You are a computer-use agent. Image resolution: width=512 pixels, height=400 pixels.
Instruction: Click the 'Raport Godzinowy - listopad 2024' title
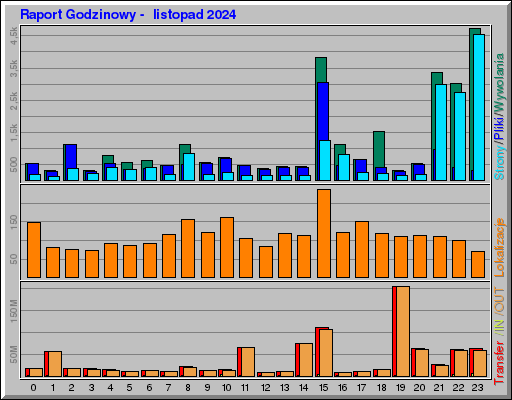coord(128,15)
